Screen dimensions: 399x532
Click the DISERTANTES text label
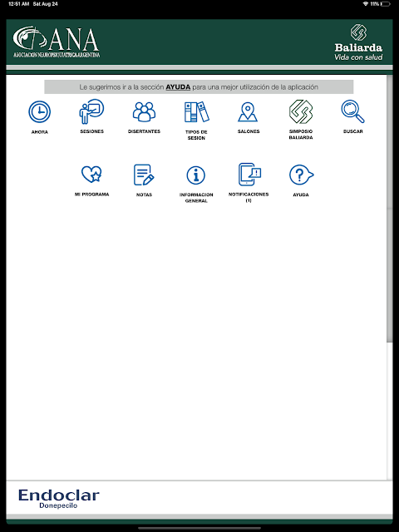(144, 131)
